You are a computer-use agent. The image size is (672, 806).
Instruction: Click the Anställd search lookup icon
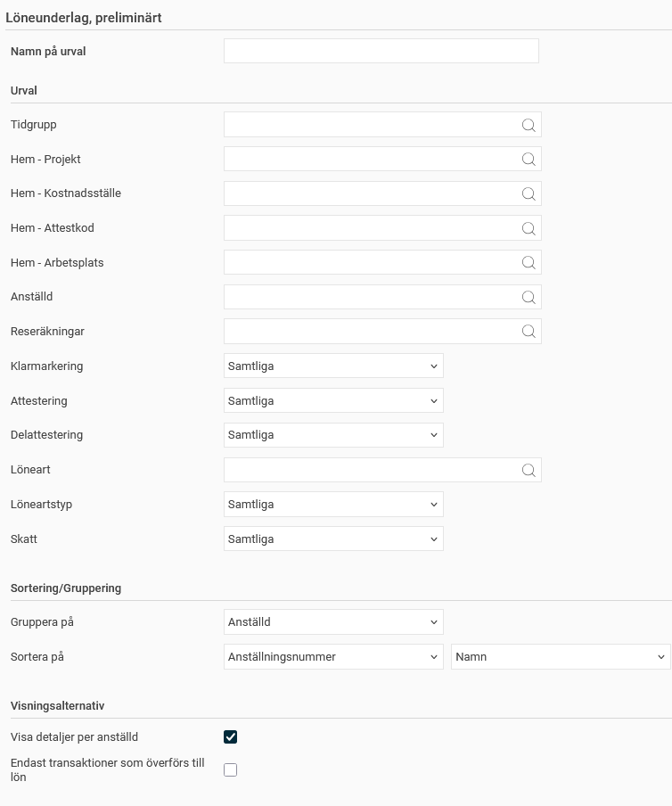[x=529, y=297]
